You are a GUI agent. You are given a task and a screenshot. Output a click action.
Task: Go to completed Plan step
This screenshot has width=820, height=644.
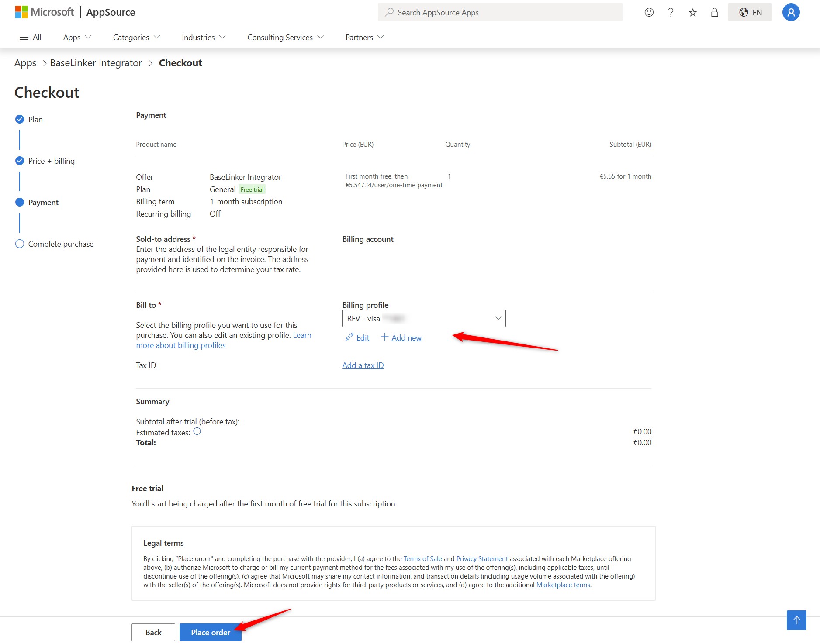29,119
